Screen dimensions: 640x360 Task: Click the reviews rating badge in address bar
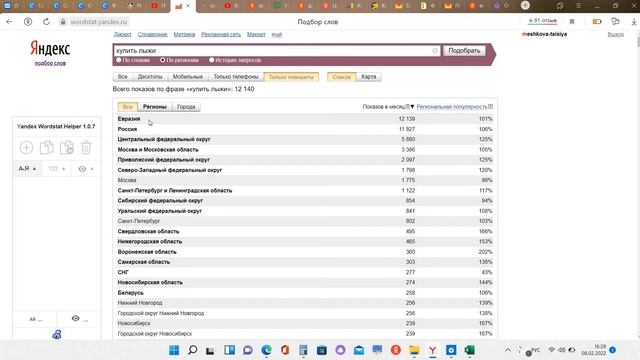coord(542,20)
